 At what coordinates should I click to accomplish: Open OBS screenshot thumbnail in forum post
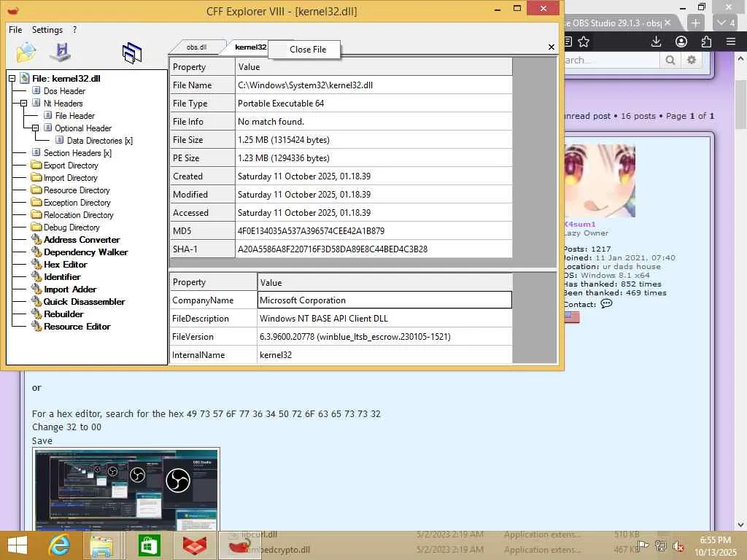tap(126, 489)
